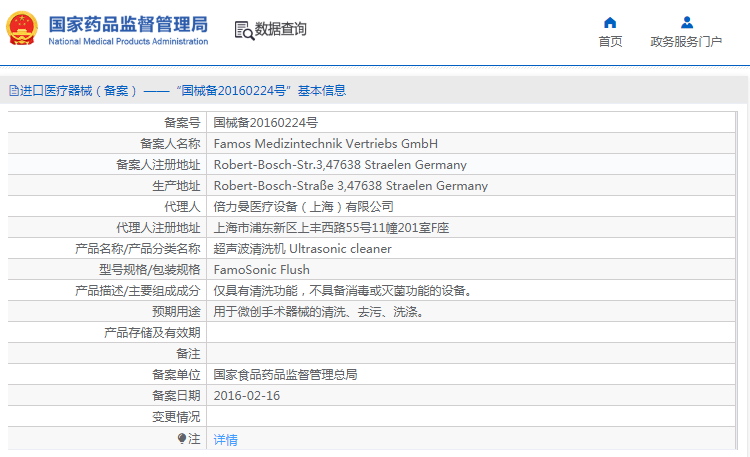This screenshot has width=750, height=457.
Task: Click the National Medical Products Administration text
Action: (x=128, y=42)
